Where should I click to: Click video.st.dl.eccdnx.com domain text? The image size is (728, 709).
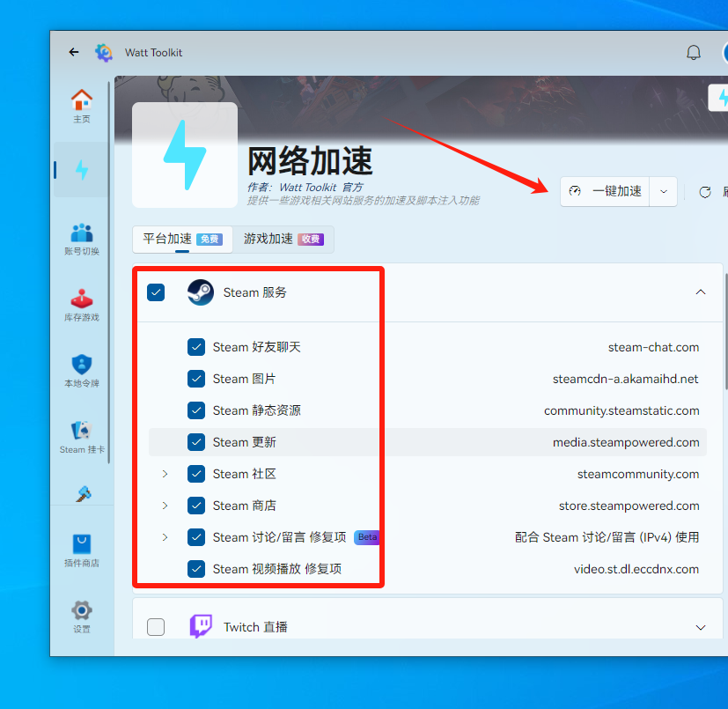[x=636, y=569]
